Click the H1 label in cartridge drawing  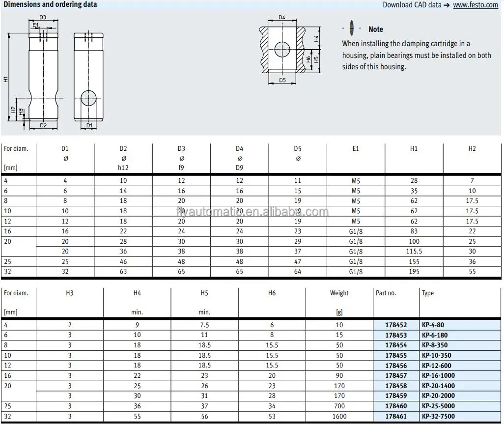click(x=5, y=79)
